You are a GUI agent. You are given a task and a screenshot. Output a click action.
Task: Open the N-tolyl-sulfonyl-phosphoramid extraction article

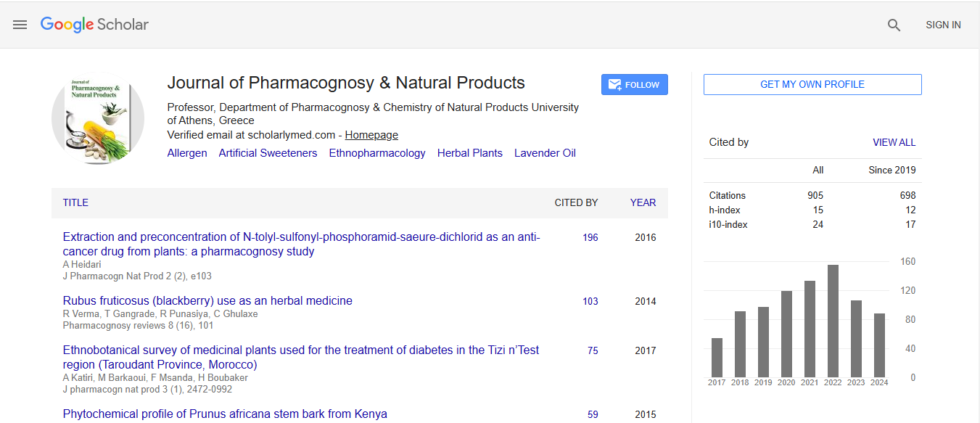(x=301, y=245)
